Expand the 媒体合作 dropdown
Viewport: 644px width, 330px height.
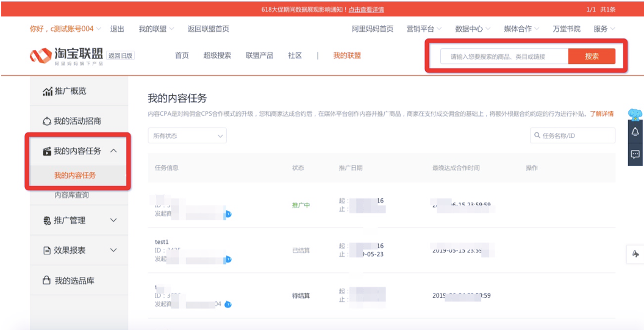(x=521, y=29)
